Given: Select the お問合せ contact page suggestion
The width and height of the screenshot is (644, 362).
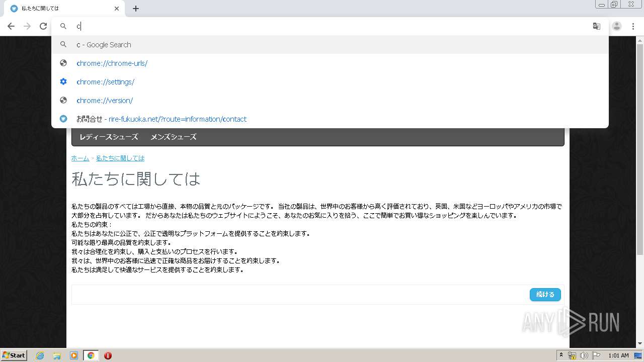Looking at the screenshot, I should click(330, 119).
